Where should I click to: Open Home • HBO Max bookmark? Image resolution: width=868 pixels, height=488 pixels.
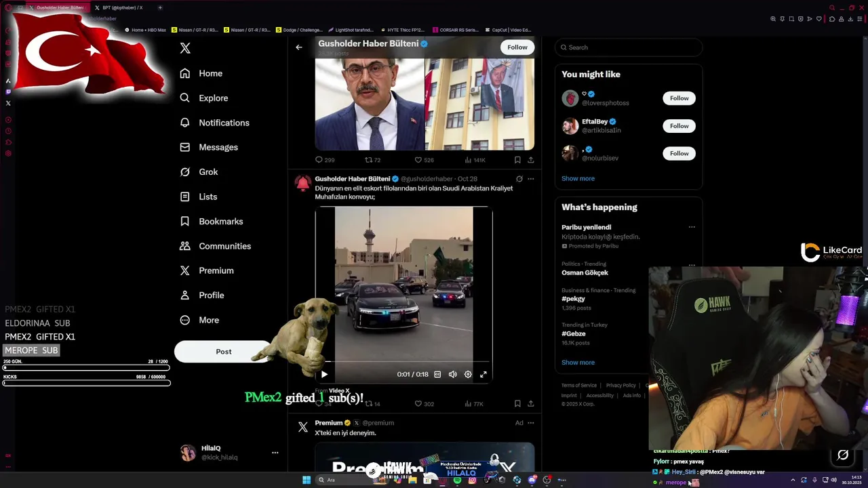(145, 30)
